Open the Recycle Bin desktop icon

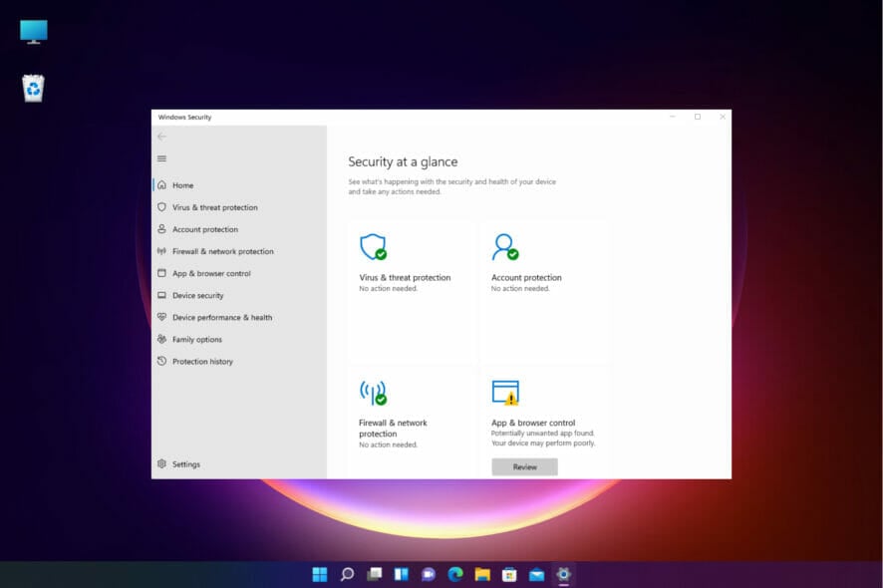click(x=33, y=89)
